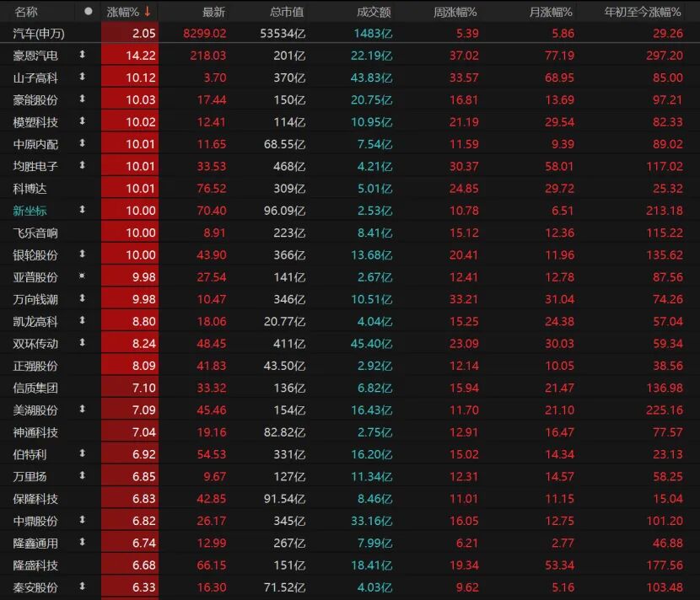The image size is (700, 600).
Task: Sort by the 成交额 column header
Action: [x=372, y=12]
